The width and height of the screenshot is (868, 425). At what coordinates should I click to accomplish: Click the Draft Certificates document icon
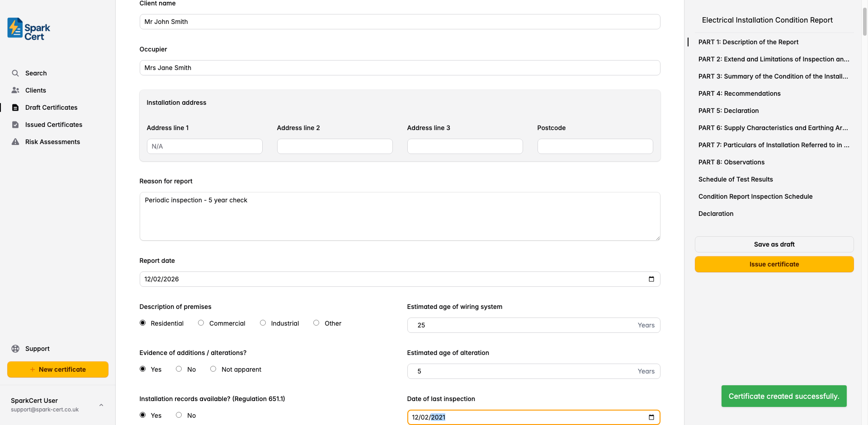15,107
